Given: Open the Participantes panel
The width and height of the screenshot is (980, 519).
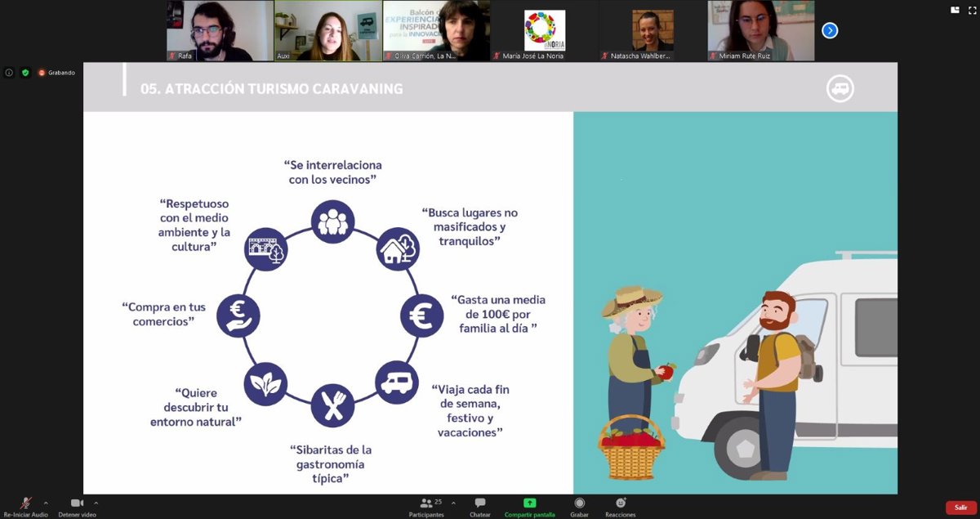Looking at the screenshot, I should [426, 503].
